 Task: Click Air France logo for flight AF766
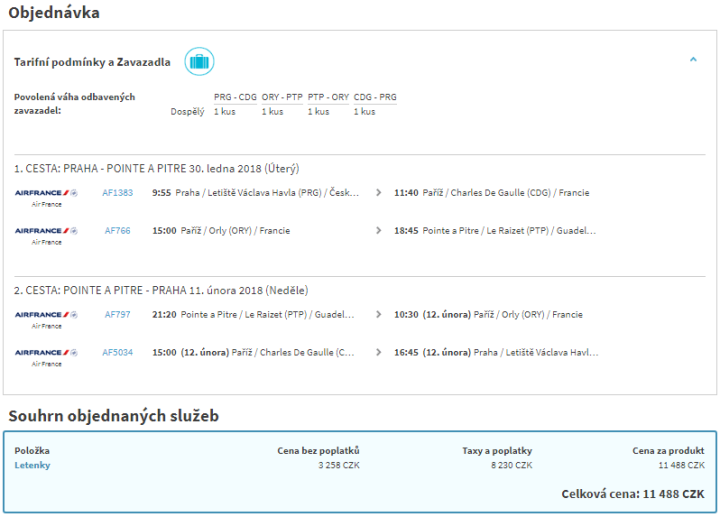[x=46, y=231]
